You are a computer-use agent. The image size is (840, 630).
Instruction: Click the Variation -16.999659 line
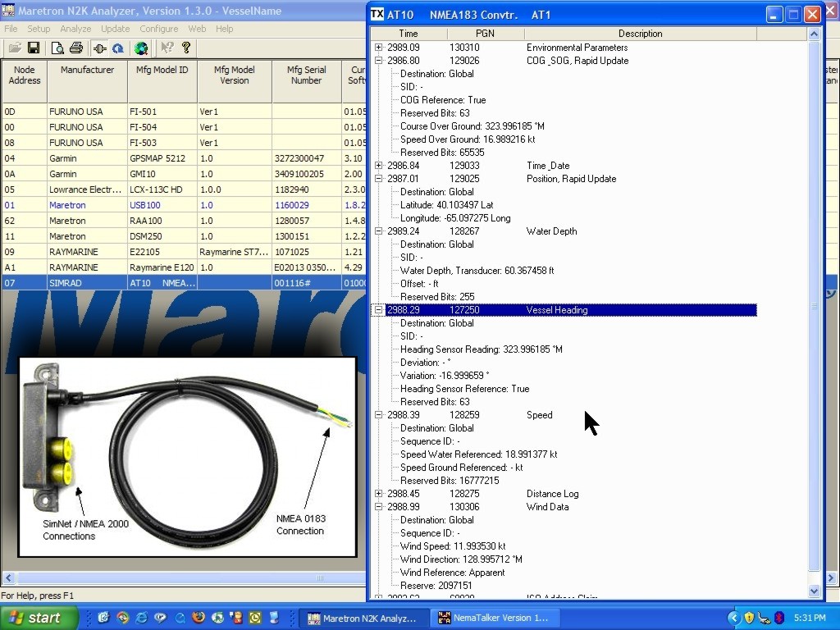445,376
